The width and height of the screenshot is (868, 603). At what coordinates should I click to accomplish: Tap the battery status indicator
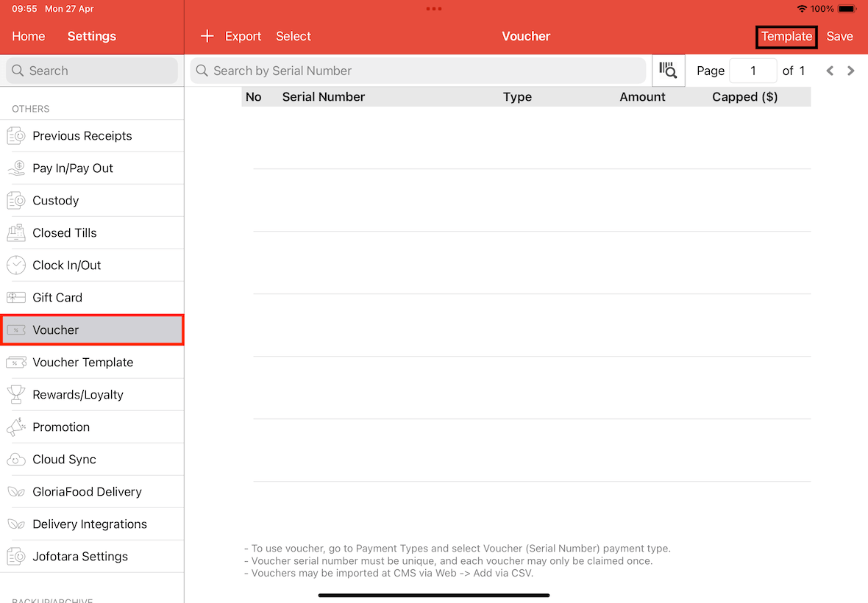(x=847, y=9)
